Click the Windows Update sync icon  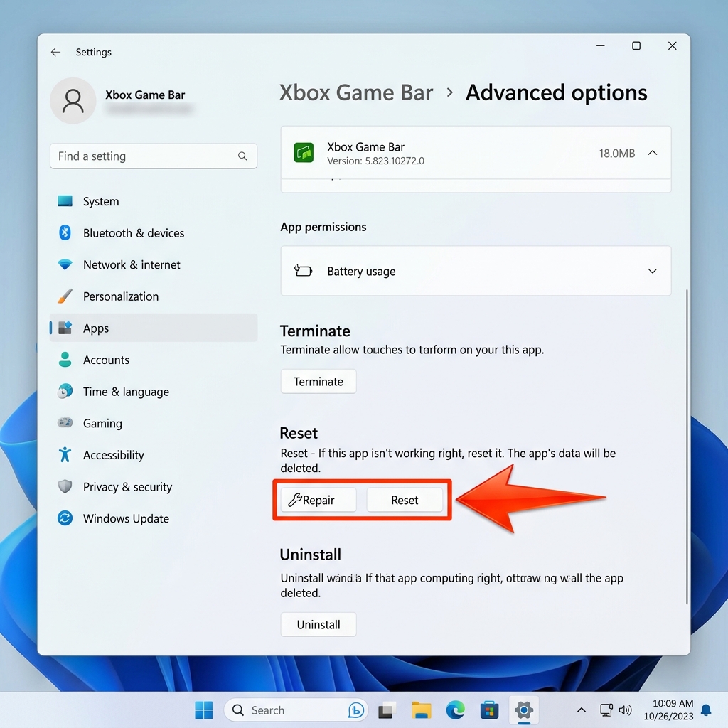(65, 518)
